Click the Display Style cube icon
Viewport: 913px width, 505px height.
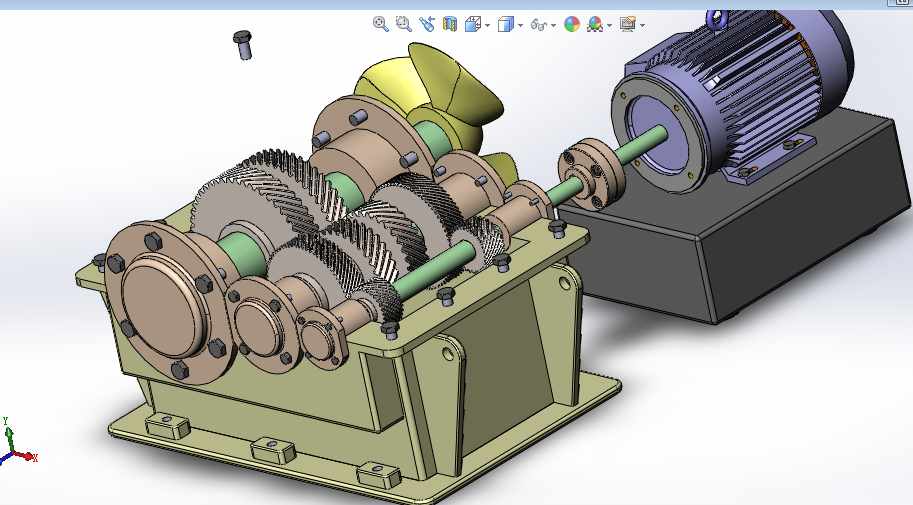(x=506, y=24)
